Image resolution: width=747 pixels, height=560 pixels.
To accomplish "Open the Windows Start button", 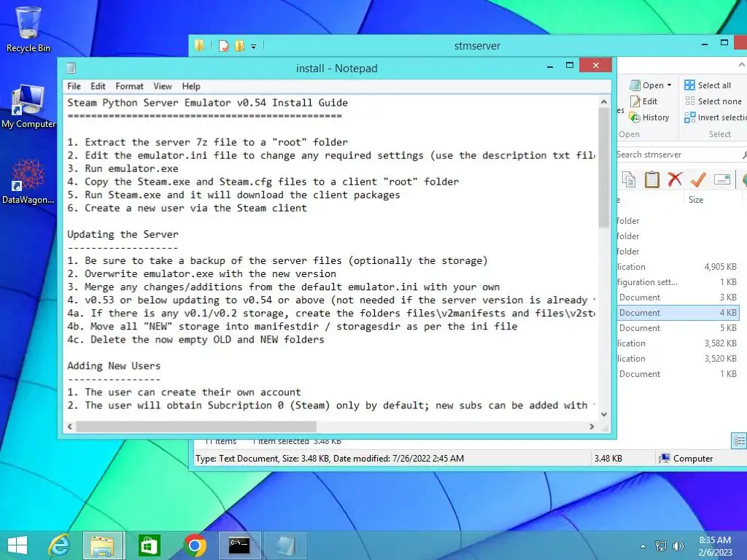I will (x=18, y=545).
